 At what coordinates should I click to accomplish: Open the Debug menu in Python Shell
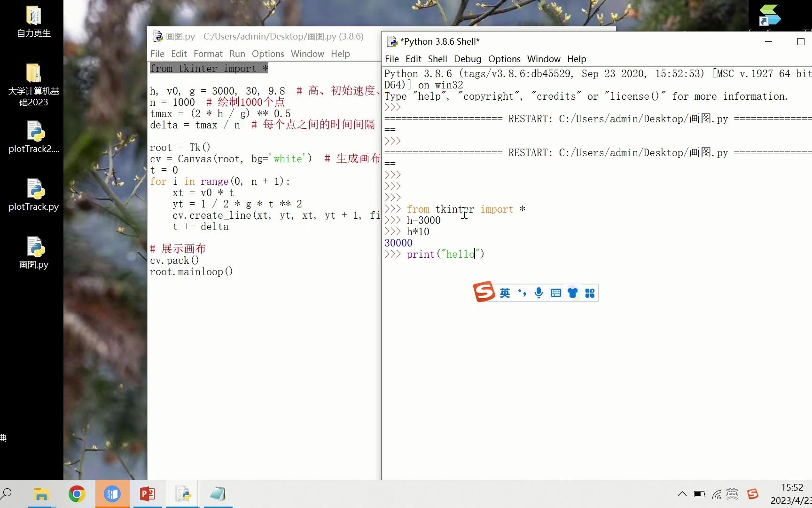(468, 59)
